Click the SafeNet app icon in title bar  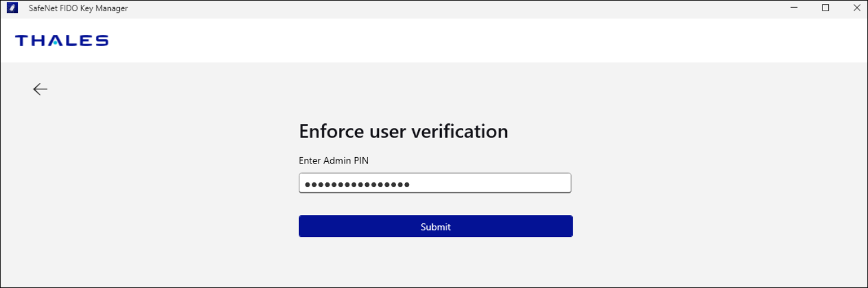pyautogui.click(x=12, y=8)
